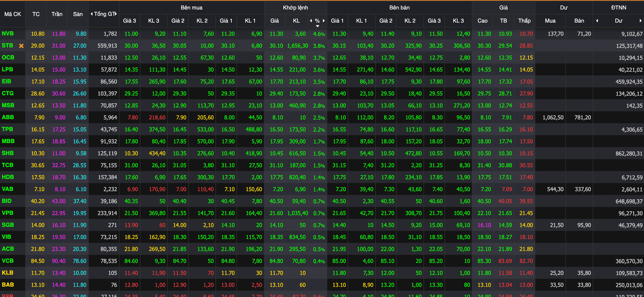Open EIB stock symbol
Screen dimensions: 644x297
pos(7,81)
